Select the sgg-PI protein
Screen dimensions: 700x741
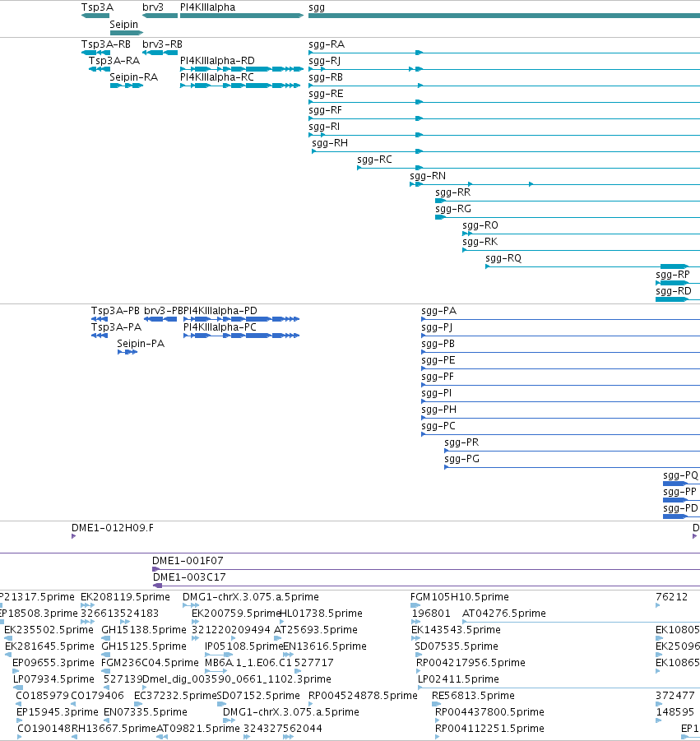click(x=560, y=401)
